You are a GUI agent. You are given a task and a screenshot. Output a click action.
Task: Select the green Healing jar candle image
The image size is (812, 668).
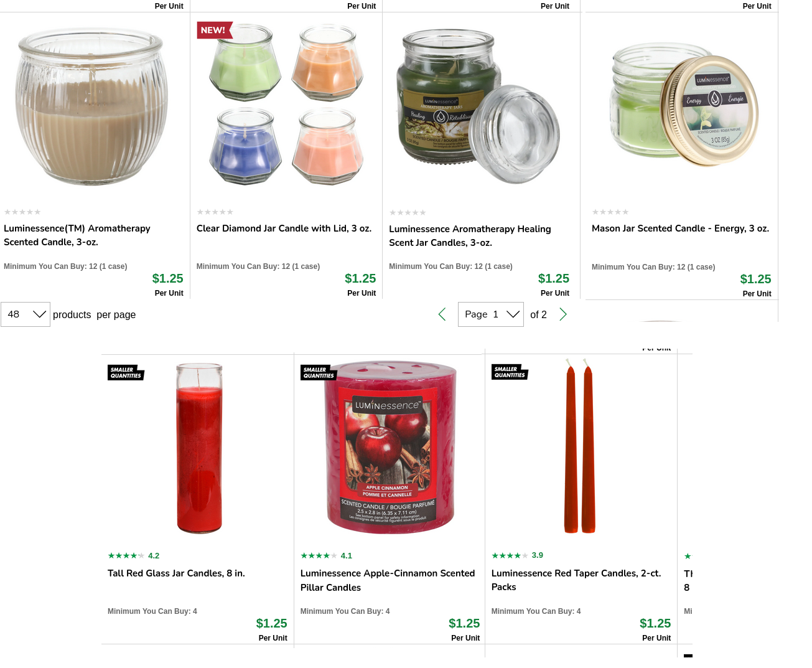(x=479, y=106)
